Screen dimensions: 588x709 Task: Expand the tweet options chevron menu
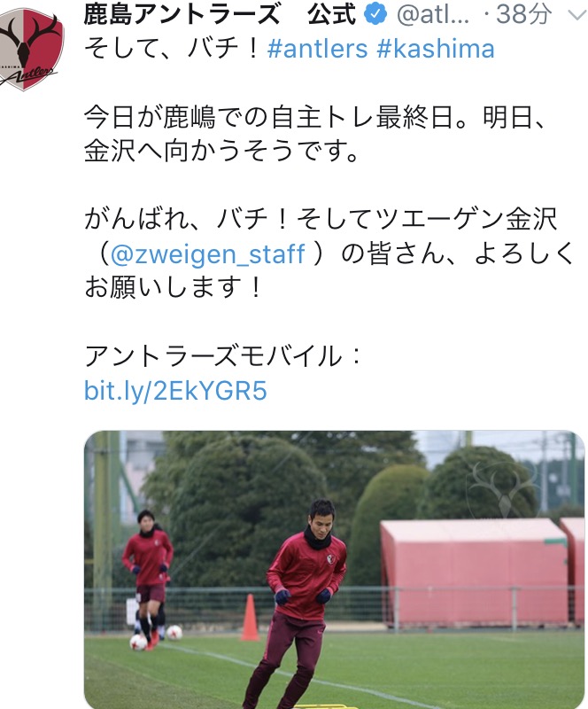coord(576,16)
